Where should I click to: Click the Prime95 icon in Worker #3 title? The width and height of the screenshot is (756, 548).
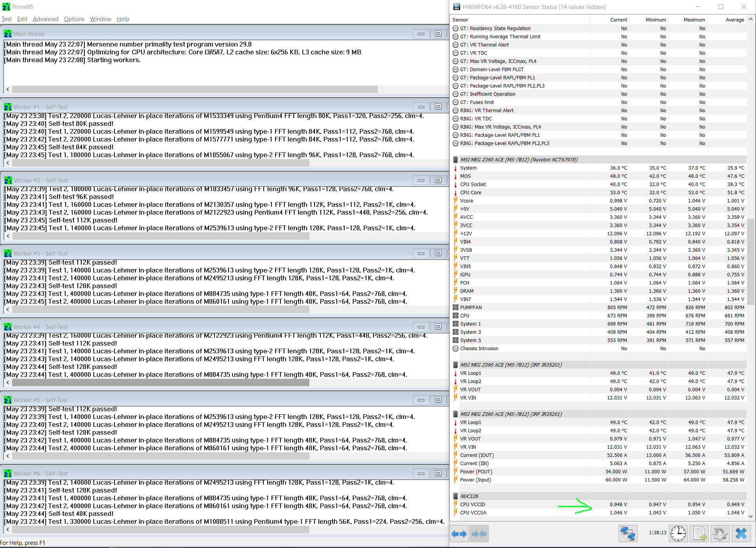[7, 254]
